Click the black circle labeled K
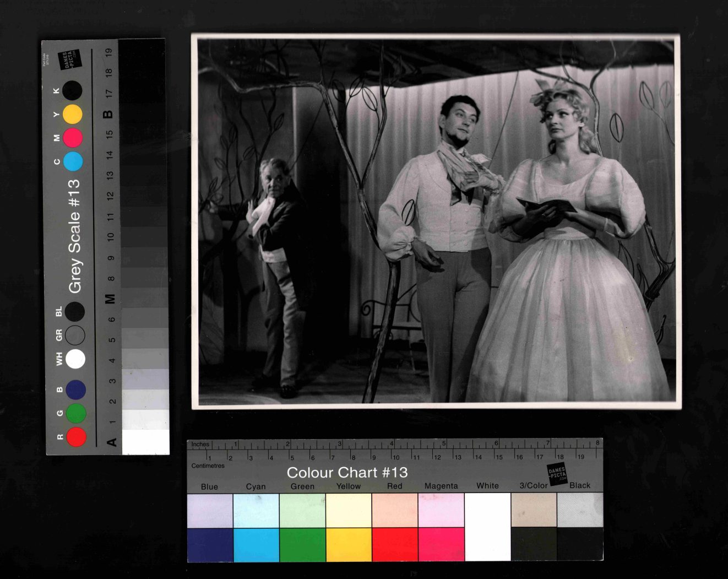Image resolution: width=728 pixels, height=579 pixels. pyautogui.click(x=72, y=90)
